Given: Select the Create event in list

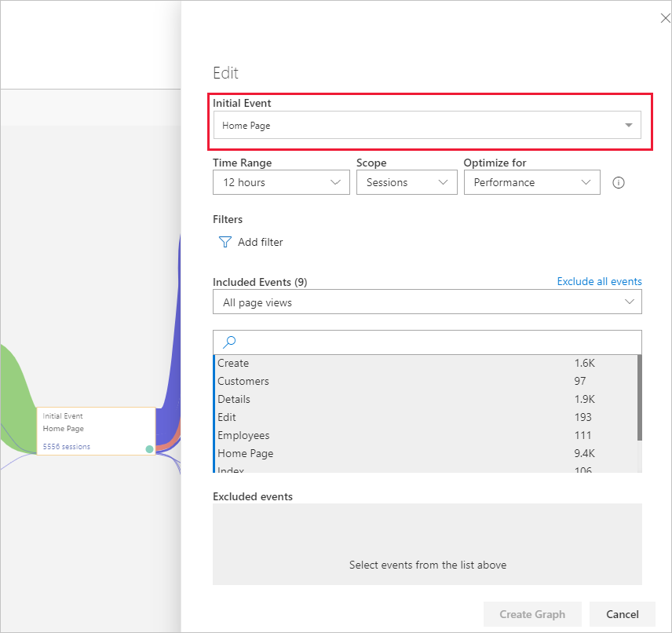Looking at the screenshot, I should pyautogui.click(x=233, y=363).
